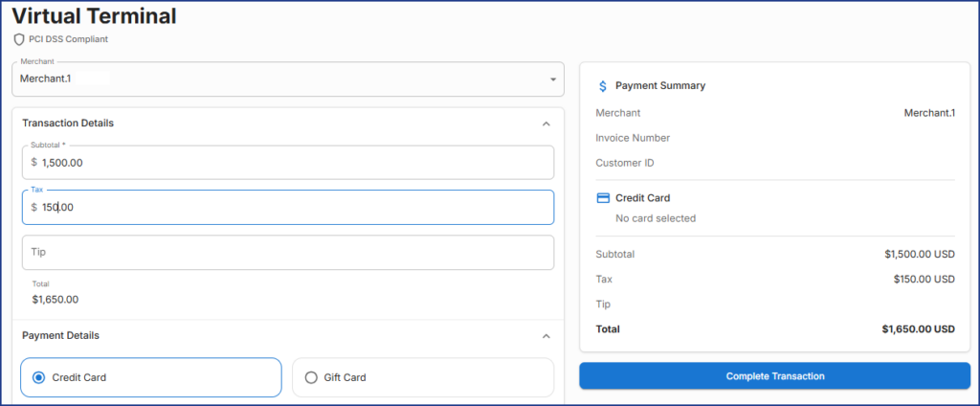980x406 pixels.
Task: Click into the Subtotal amount field
Action: click(x=287, y=163)
